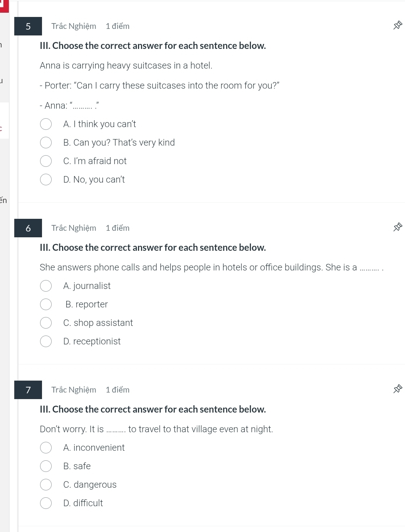Viewport: 405px width, 532px height.
Task: Click question number 6 badge
Action: click(x=28, y=228)
